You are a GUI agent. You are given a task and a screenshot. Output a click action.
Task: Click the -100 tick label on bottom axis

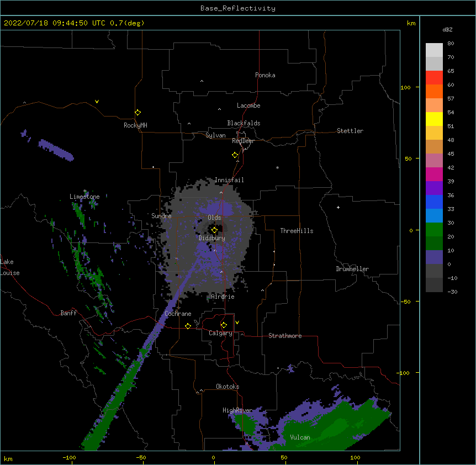(x=69, y=458)
